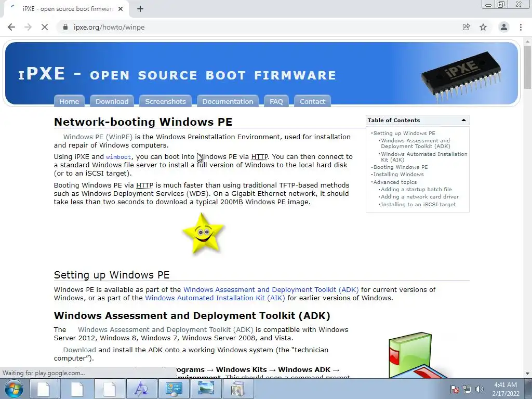Open the third blank document taskbar item
Image resolution: width=532 pixels, height=399 pixels.
pos(109,389)
